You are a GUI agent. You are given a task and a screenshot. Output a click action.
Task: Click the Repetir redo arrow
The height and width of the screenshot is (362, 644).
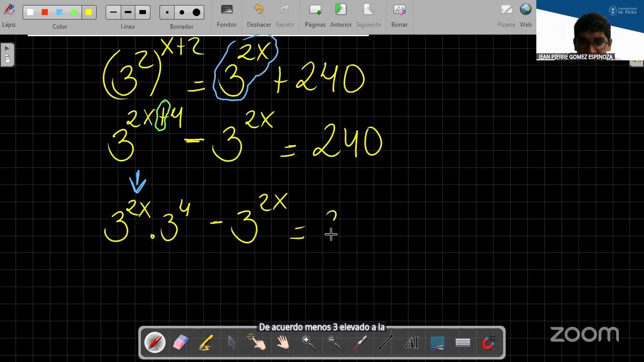[285, 15]
